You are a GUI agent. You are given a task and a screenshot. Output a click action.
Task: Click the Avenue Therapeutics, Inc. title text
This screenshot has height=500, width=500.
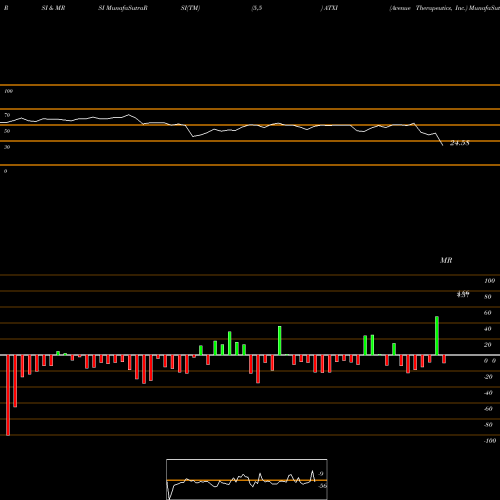pyautogui.click(x=428, y=8)
